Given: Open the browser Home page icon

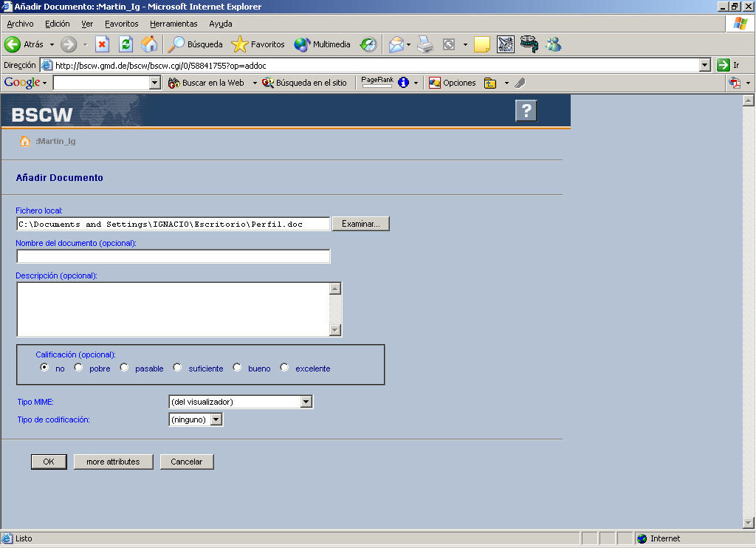Looking at the screenshot, I should (x=149, y=44).
